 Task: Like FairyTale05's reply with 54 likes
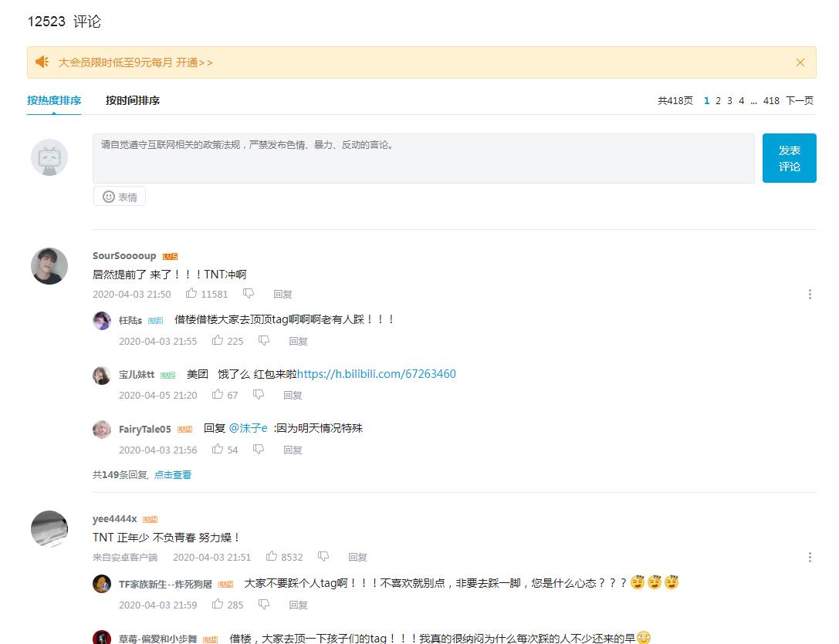[x=218, y=450]
